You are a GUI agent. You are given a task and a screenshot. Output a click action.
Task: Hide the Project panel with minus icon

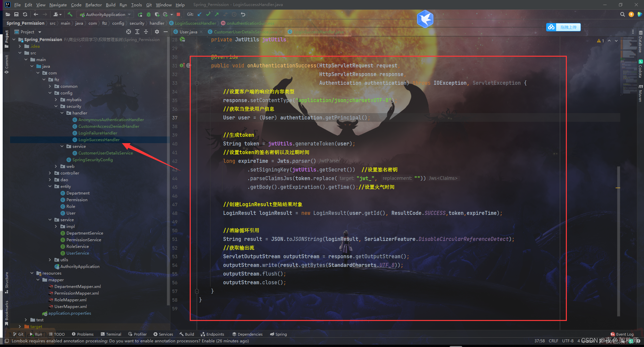point(165,32)
